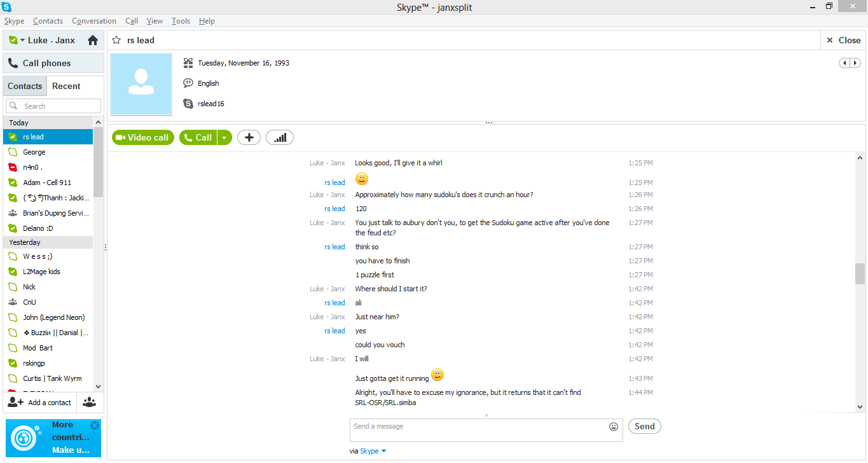This screenshot has height=463, width=868.
Task: Go to previous profile panel arrow
Action: pyautogui.click(x=844, y=63)
